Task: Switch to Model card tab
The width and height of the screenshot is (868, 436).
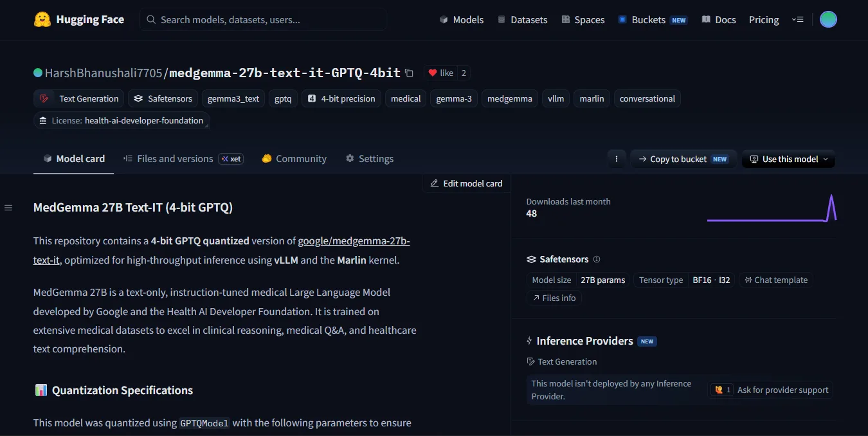Action: (x=73, y=159)
